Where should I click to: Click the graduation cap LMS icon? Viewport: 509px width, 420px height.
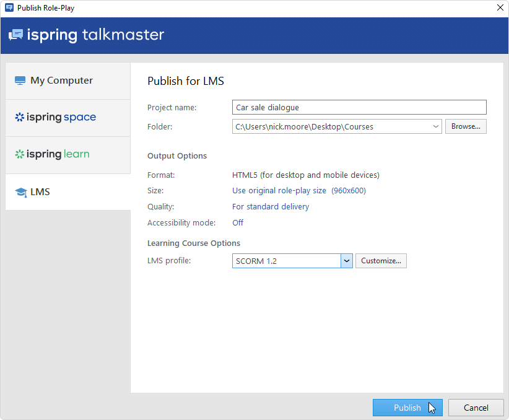(x=20, y=192)
